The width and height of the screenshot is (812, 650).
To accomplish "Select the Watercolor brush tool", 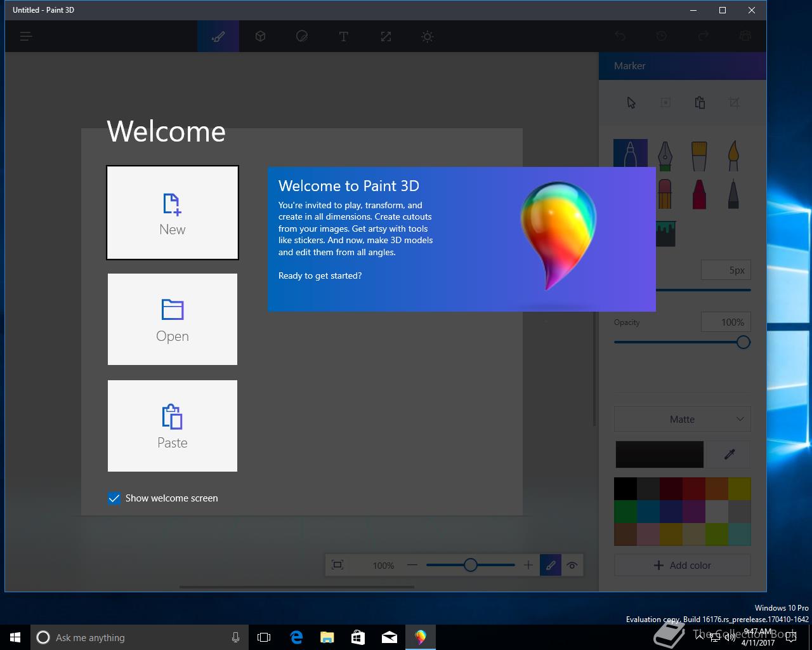I will (x=733, y=156).
